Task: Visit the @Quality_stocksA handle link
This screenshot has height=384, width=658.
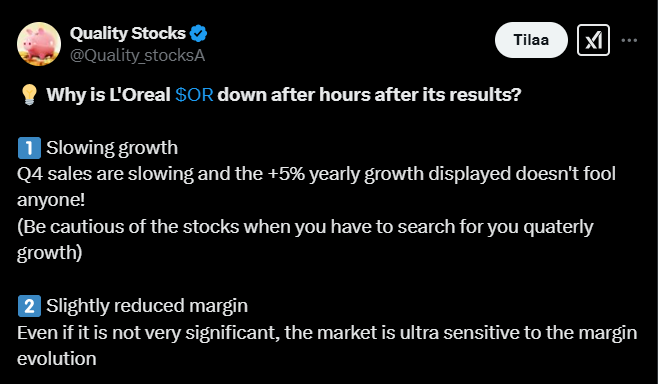Action: click(x=137, y=55)
